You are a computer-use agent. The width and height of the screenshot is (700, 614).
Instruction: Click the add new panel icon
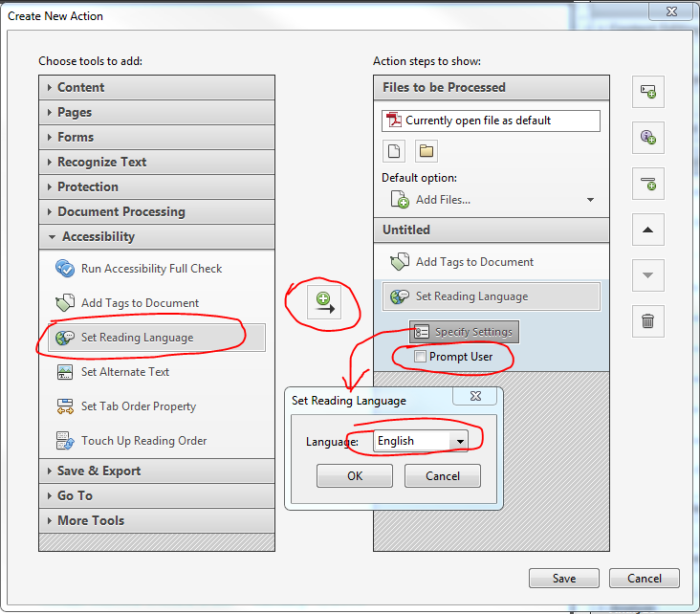coord(647,92)
